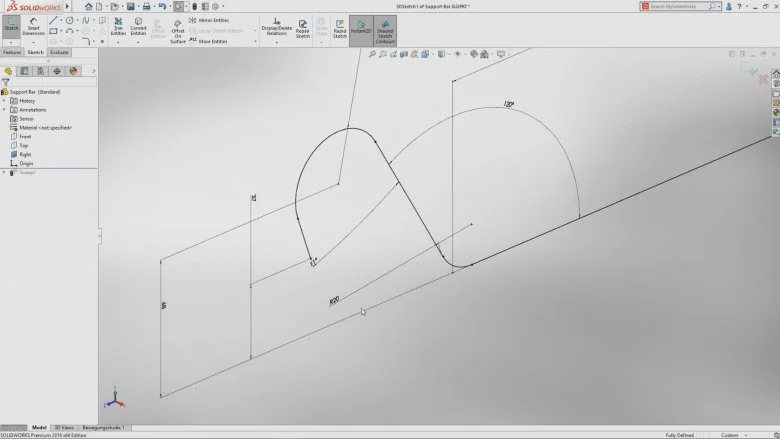Click the Mirror Entities button

[212, 19]
